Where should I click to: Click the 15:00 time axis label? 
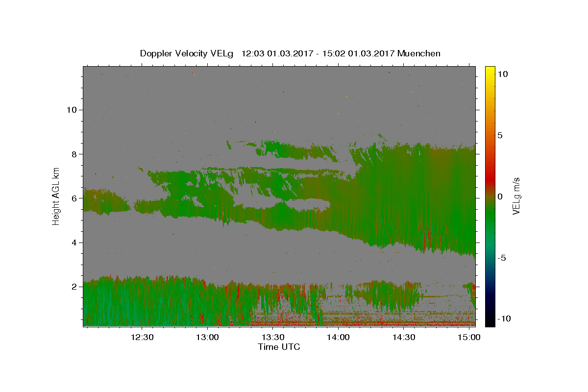pyautogui.click(x=470, y=337)
